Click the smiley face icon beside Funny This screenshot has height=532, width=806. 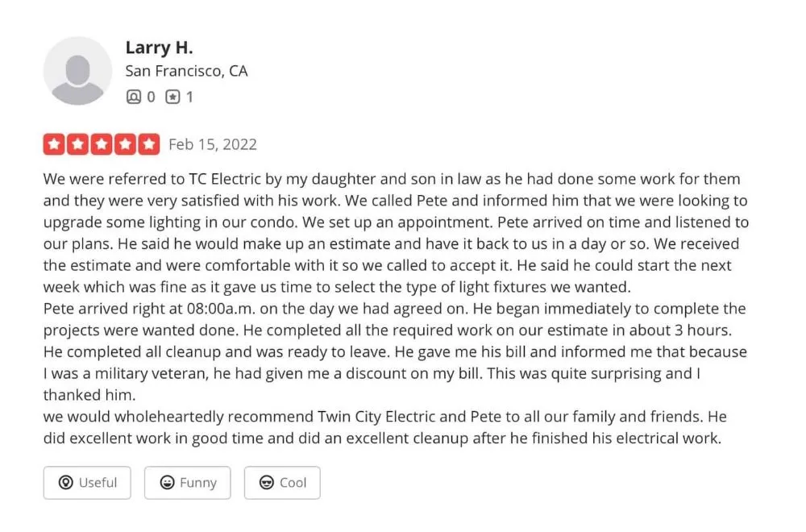pyautogui.click(x=168, y=483)
